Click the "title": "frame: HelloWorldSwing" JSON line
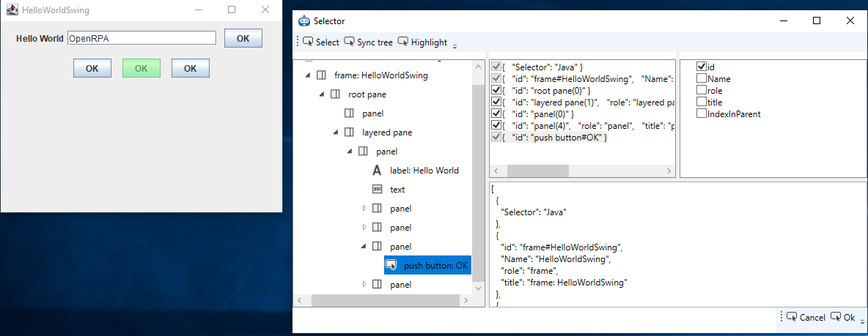 point(564,283)
